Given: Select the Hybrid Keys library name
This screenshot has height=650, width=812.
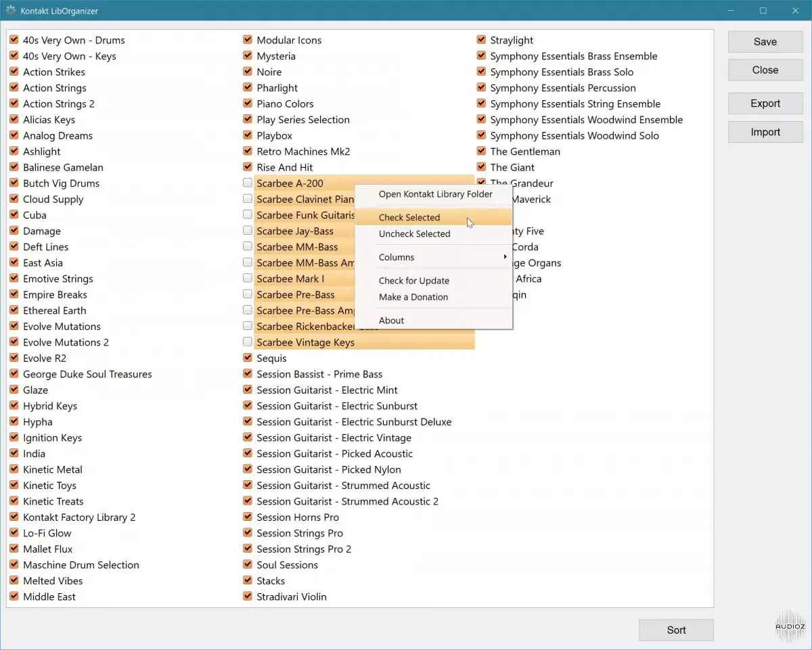Looking at the screenshot, I should coord(49,406).
